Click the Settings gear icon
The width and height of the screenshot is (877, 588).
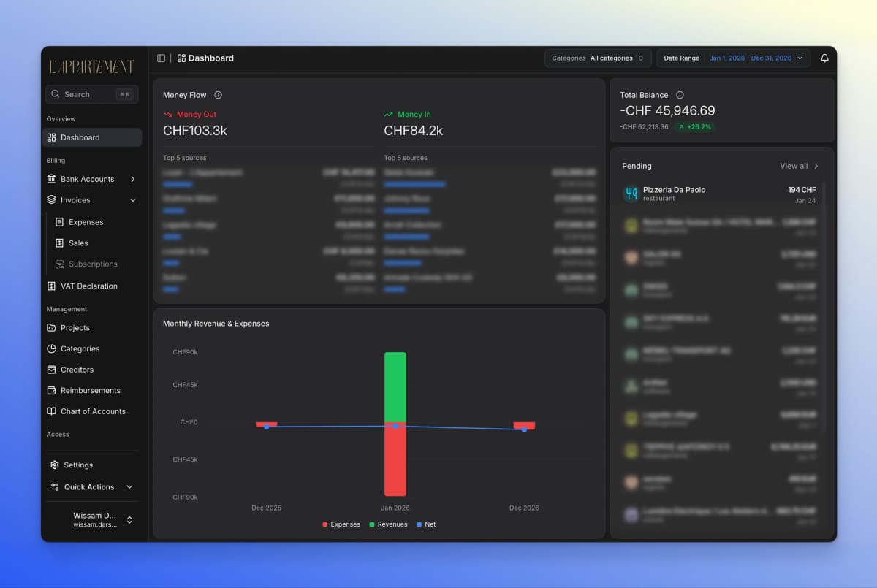[x=55, y=465]
